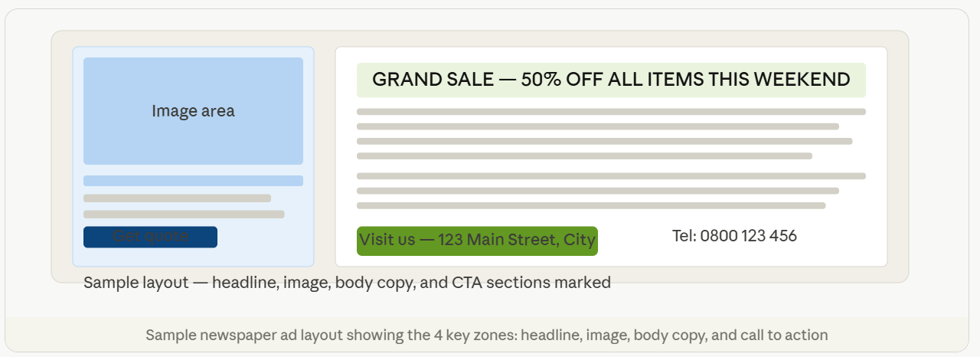
Task: Click the green 'Visit us — 123 Main Street' button
Action: pyautogui.click(x=477, y=241)
